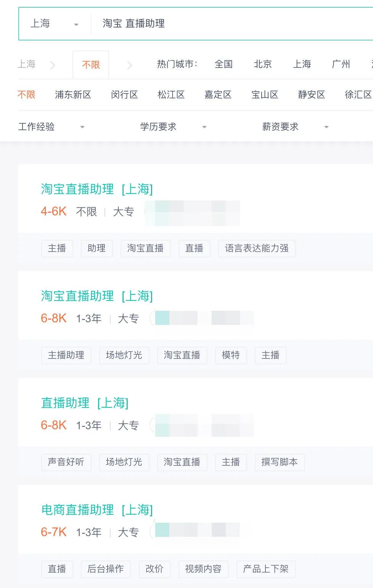This screenshot has height=588, width=373.
Task: Filter by 浦东新区 district
Action: pos(73,95)
